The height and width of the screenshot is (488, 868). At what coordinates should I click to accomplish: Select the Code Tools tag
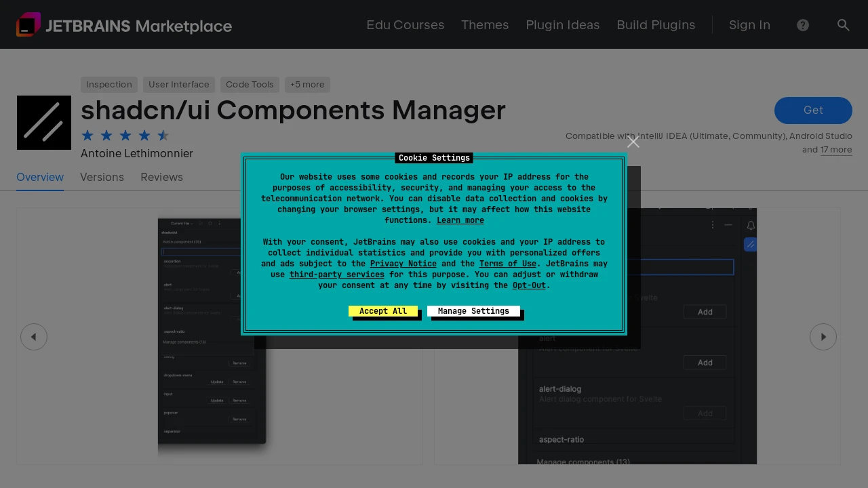[250, 85]
